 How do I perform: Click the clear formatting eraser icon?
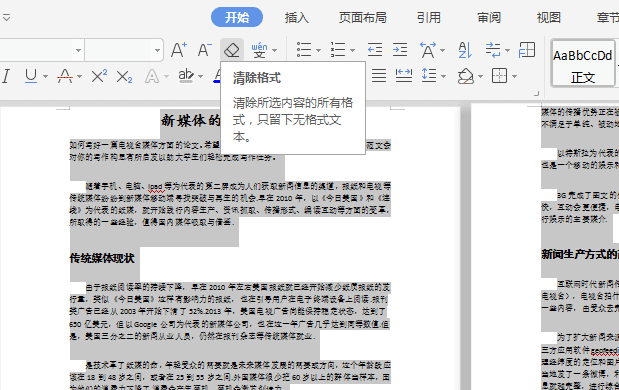pyautogui.click(x=232, y=50)
